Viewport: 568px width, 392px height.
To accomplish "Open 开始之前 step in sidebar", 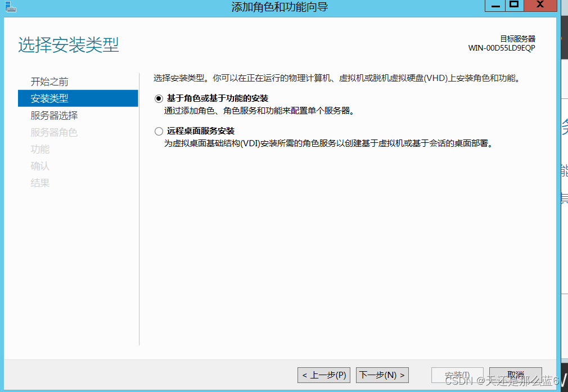I will click(49, 82).
